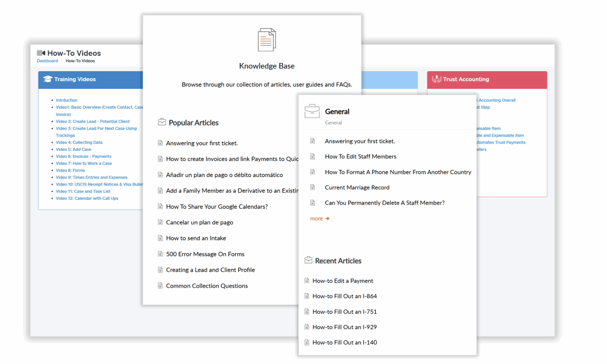The height and width of the screenshot is (364, 607).
Task: Click the Trust Accounting hands icon
Action: point(436,79)
